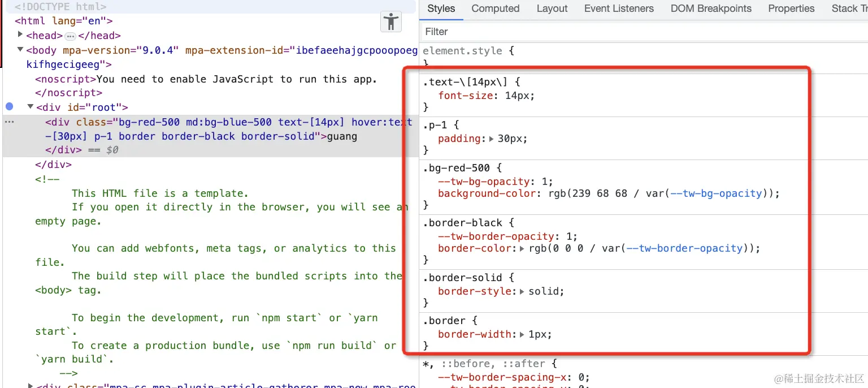
Task: Collapse the body element node
Action: [x=21, y=50]
